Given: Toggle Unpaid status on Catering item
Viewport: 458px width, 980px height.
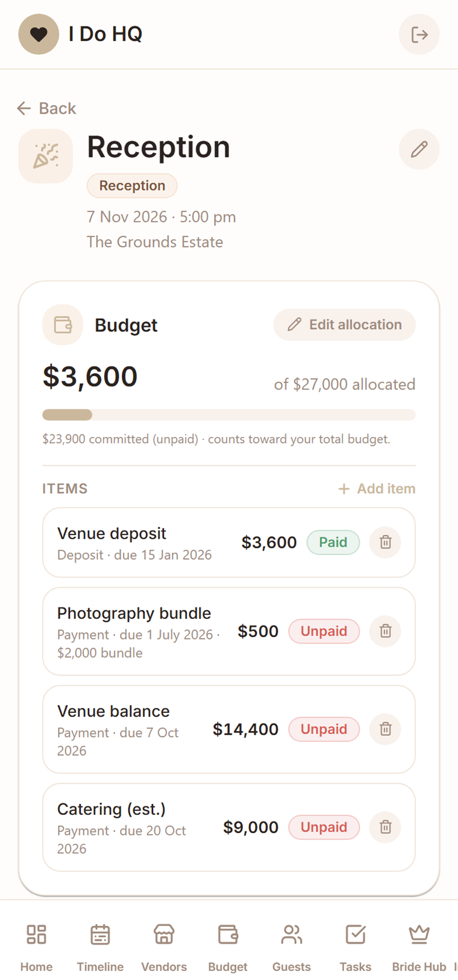Looking at the screenshot, I should [x=324, y=827].
